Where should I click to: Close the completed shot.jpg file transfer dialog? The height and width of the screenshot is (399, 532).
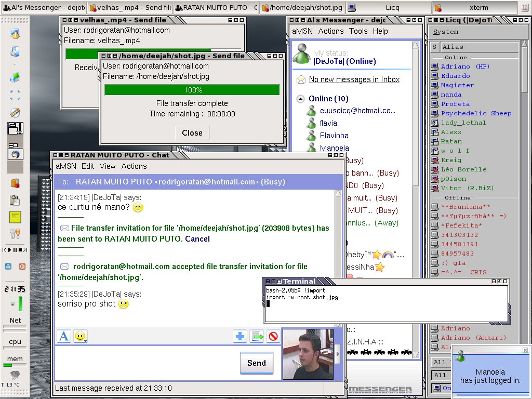coord(192,133)
